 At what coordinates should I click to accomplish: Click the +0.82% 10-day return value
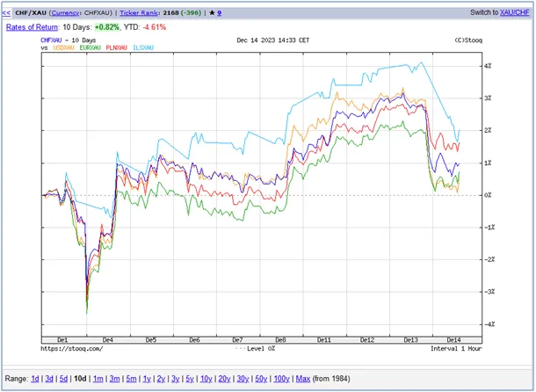pyautogui.click(x=107, y=27)
